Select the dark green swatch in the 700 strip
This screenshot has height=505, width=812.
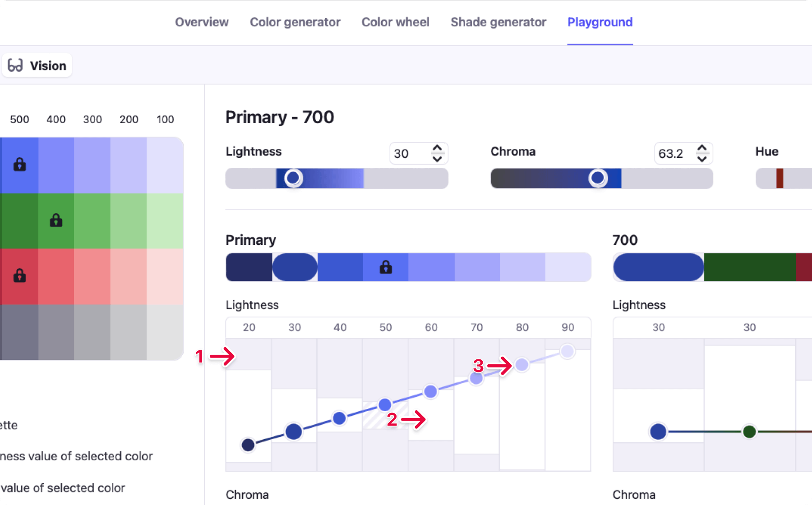point(749,267)
